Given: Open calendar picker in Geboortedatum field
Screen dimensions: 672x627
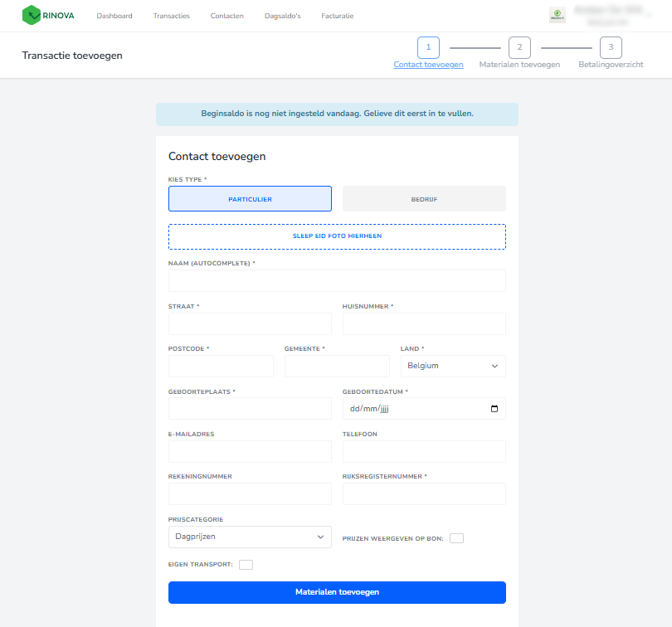Looking at the screenshot, I should click(494, 409).
